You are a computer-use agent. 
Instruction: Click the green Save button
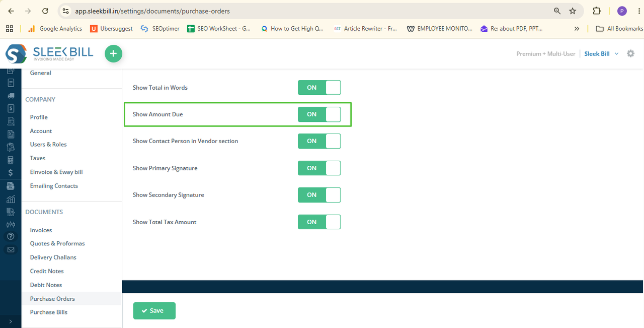click(x=154, y=311)
